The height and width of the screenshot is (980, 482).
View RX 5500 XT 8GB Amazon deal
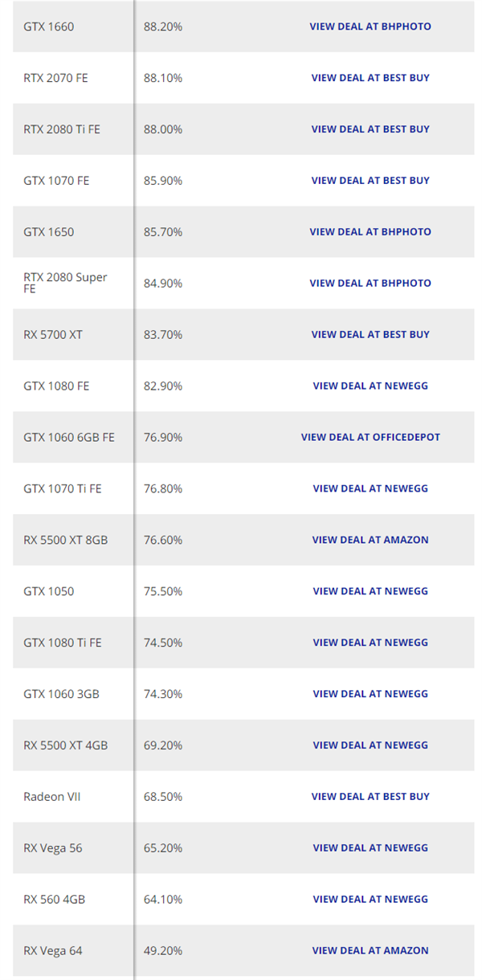point(370,540)
